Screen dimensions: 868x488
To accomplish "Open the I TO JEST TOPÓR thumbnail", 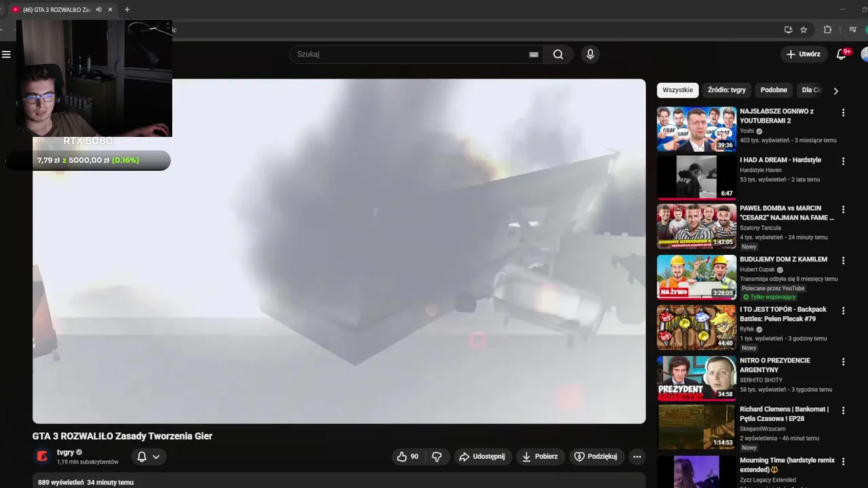I will pos(696,327).
